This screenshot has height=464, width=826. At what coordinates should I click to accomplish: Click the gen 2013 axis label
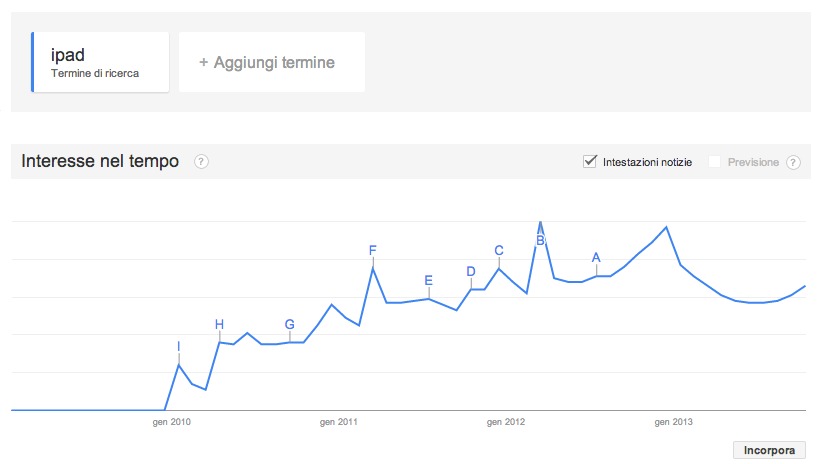673,423
